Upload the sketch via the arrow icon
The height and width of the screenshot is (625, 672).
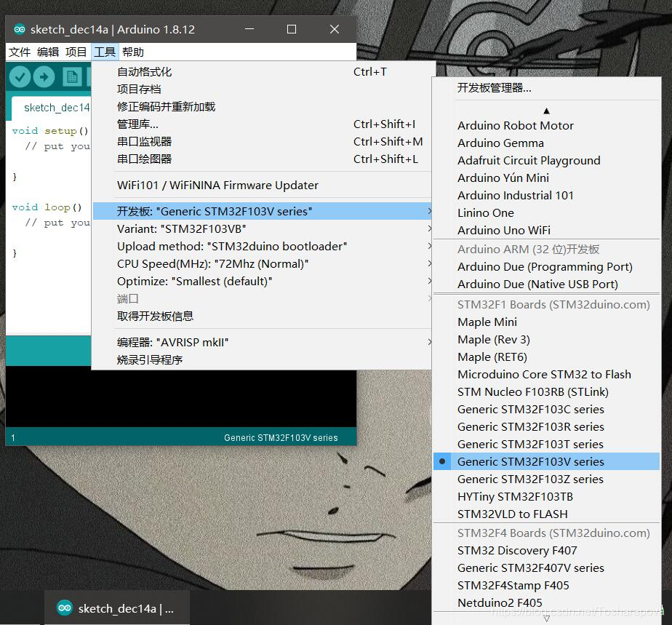pos(47,76)
